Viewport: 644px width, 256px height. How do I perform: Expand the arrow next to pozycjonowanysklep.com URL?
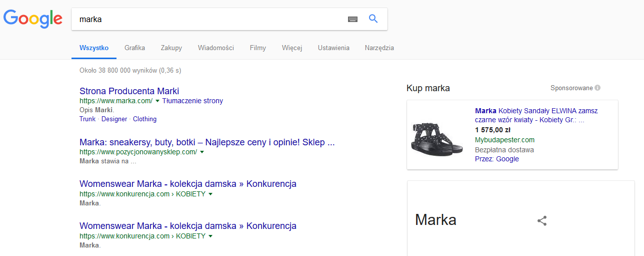[202, 152]
